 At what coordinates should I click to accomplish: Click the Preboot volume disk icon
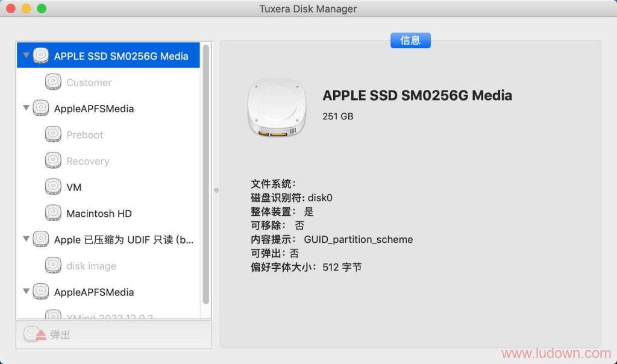tap(53, 134)
